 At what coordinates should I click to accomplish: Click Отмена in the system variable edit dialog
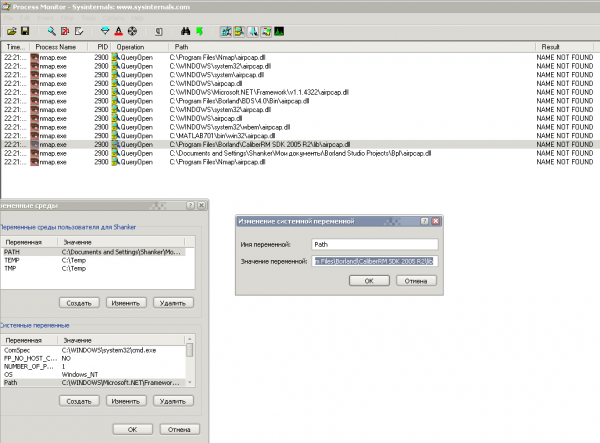416,281
